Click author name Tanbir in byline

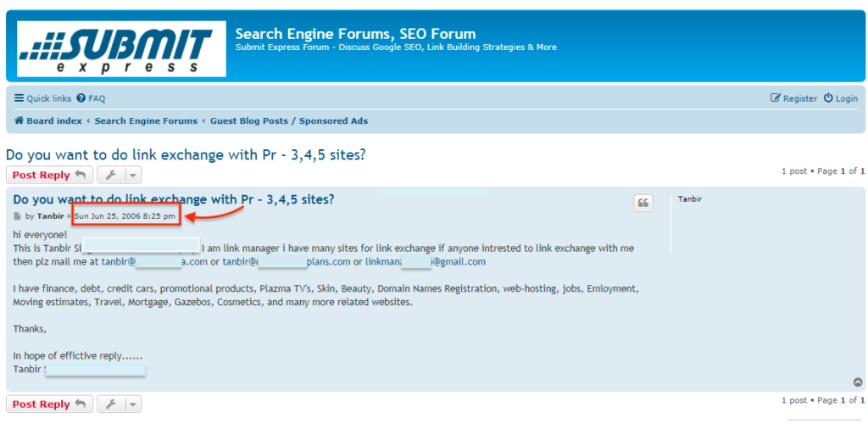point(50,216)
